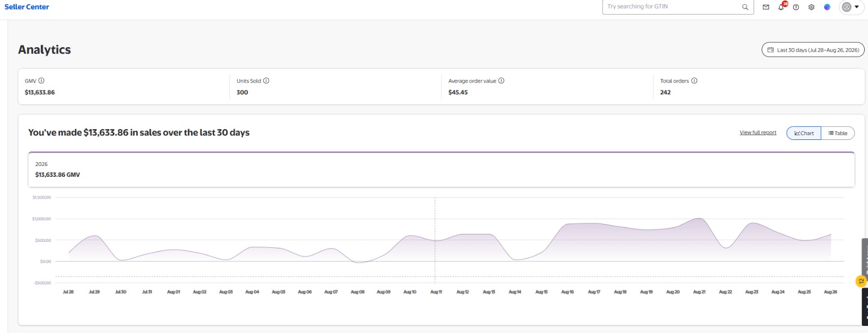Switch to Table view

coord(838,133)
